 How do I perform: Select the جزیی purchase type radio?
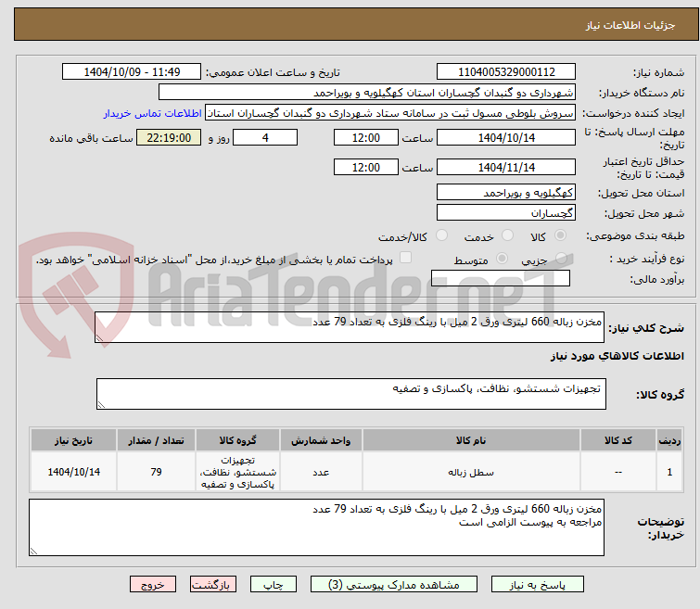(x=561, y=258)
